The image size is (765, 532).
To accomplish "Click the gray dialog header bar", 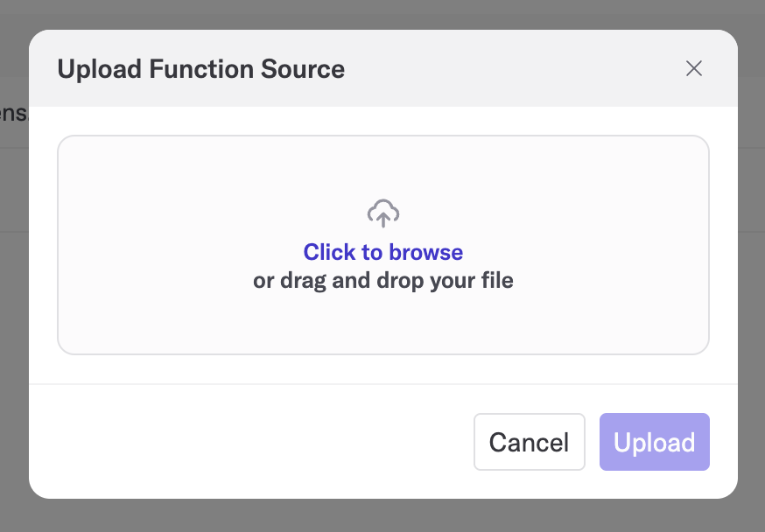I will coord(488,68).
